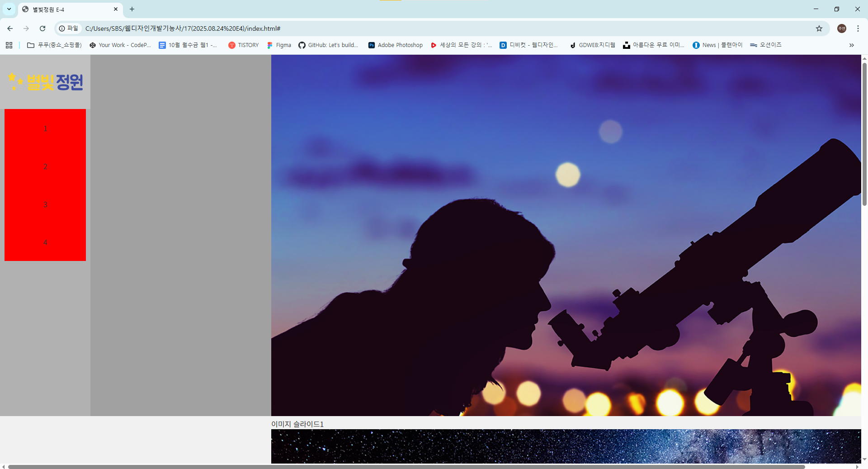
Task: Open the 디비컷 - 웹디자인 bookmark
Action: [528, 45]
